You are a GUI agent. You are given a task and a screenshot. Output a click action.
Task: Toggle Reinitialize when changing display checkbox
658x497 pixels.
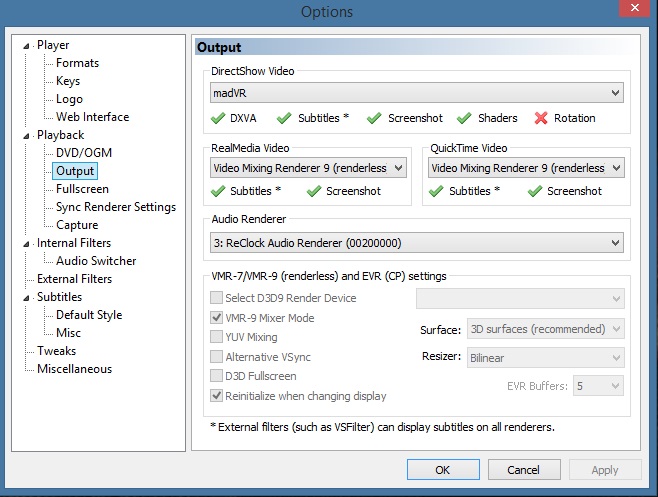(x=216, y=395)
